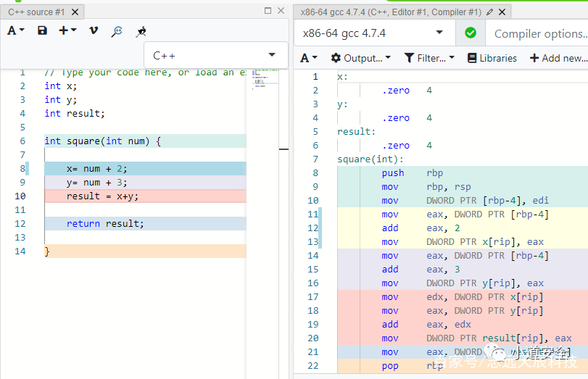
Task: Toggle Vim mode with the V icon
Action: click(94, 30)
